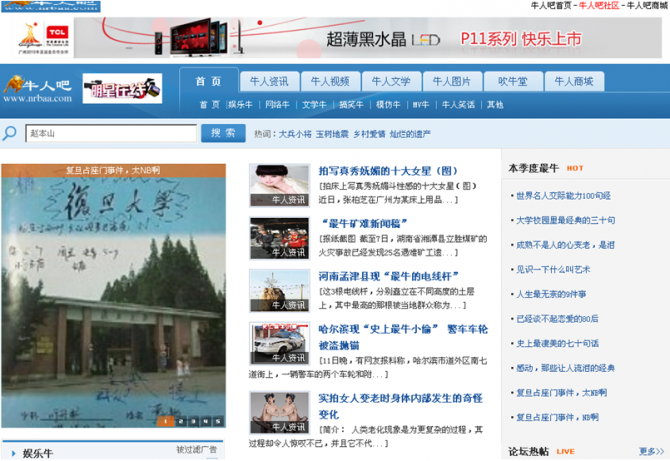Click the hot search term 玉树地震
Image resolution: width=670 pixels, height=461 pixels.
tap(332, 133)
